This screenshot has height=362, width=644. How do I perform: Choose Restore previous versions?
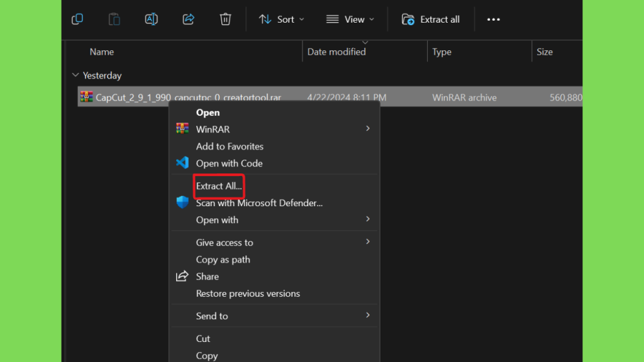[x=248, y=293]
